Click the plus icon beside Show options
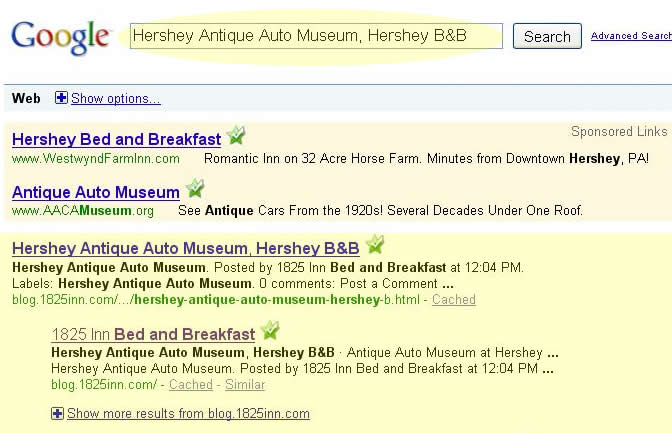Viewport: 672px width, 433px height. 61,98
